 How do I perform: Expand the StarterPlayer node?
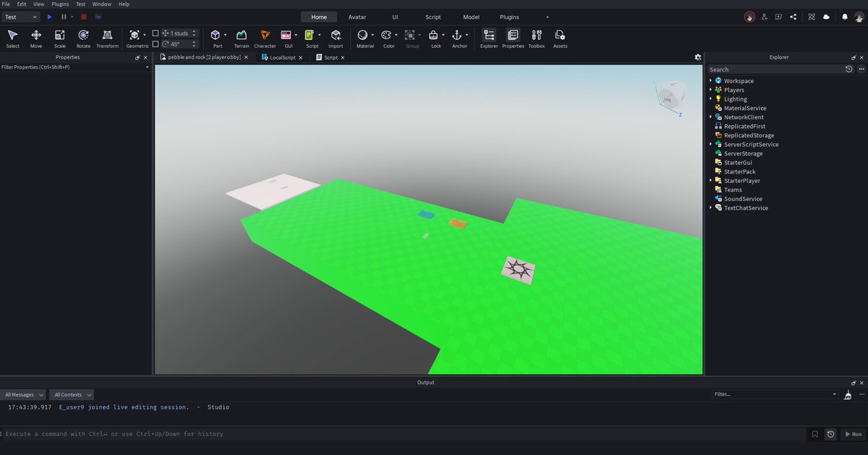pos(711,180)
